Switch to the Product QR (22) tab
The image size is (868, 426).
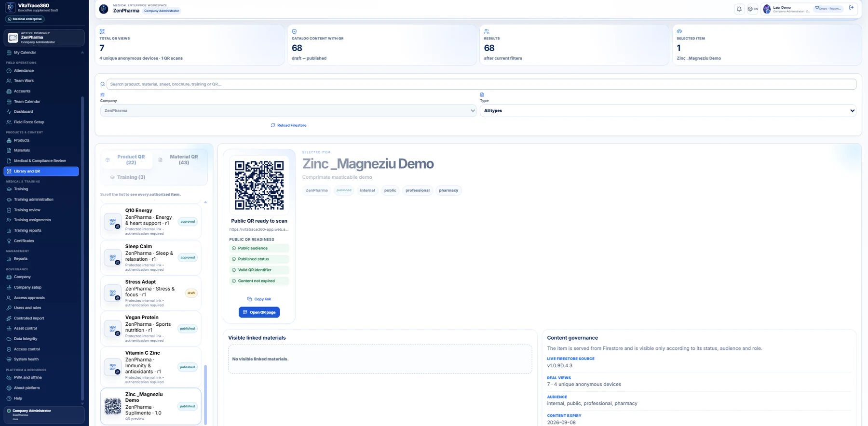[x=127, y=160]
